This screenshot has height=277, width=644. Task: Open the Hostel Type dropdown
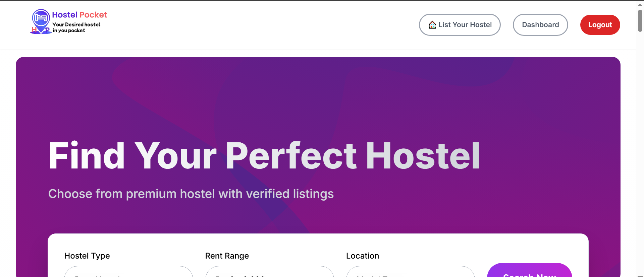[128, 272]
